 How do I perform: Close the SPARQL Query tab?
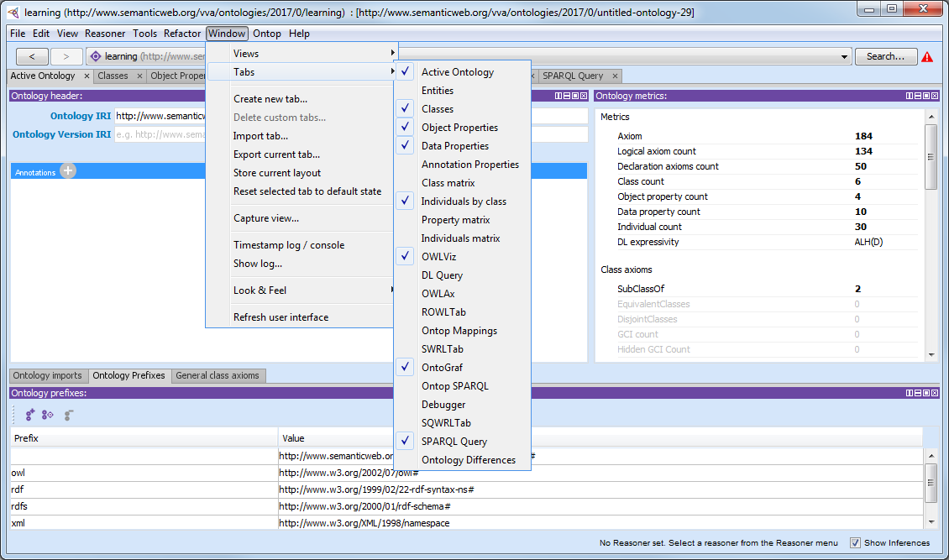click(x=615, y=76)
